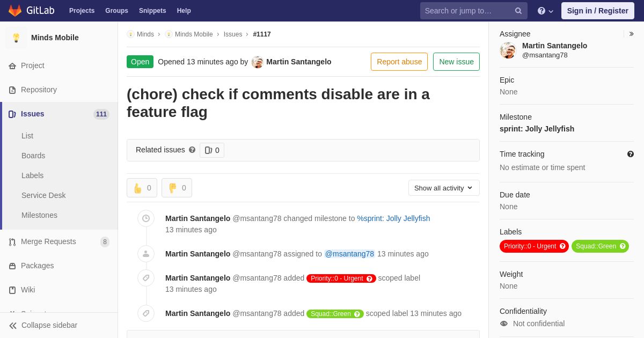
Task: Give a thumbs down reaction
Action: 177,188
